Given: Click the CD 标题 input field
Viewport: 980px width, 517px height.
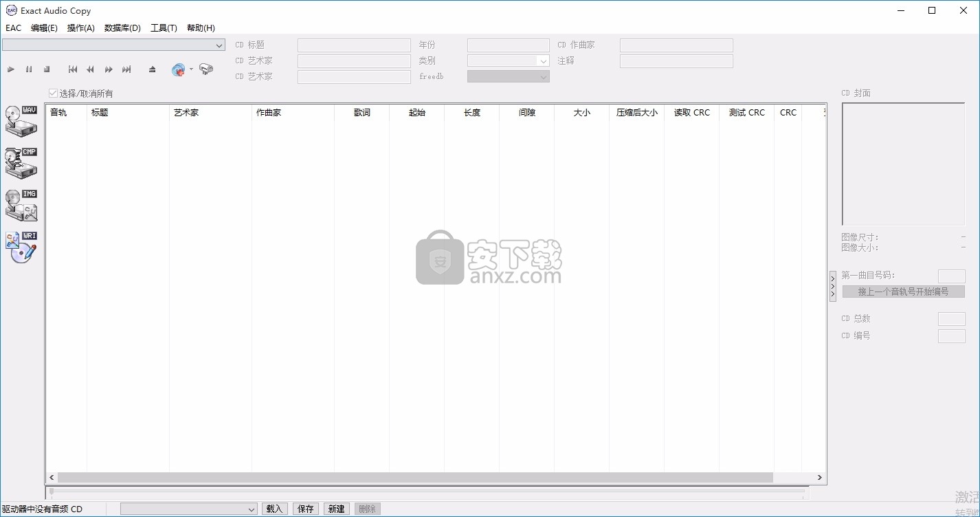Looking at the screenshot, I should click(x=354, y=45).
